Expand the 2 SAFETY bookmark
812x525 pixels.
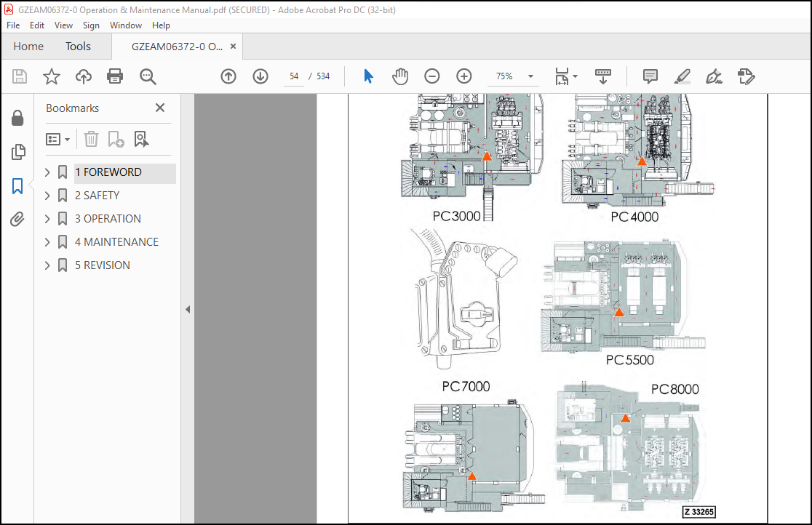click(x=48, y=196)
